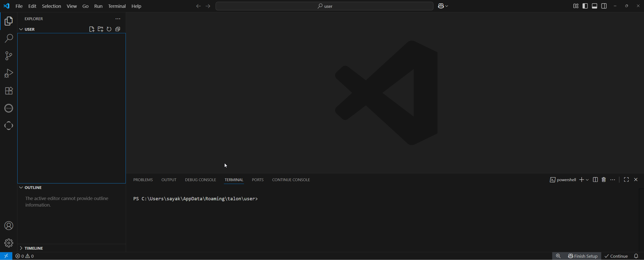Toggle the secondary sidebar
The width and height of the screenshot is (644, 260).
(604, 6)
